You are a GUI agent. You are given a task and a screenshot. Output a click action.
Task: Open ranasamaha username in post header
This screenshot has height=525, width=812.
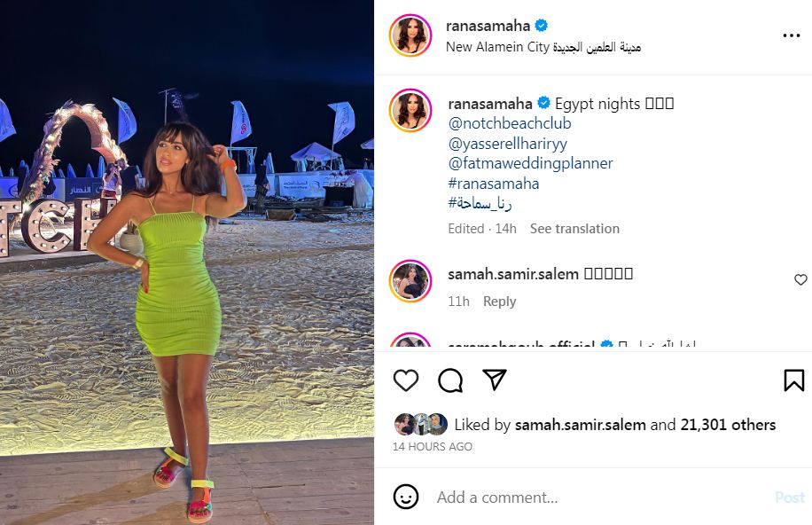click(x=488, y=26)
